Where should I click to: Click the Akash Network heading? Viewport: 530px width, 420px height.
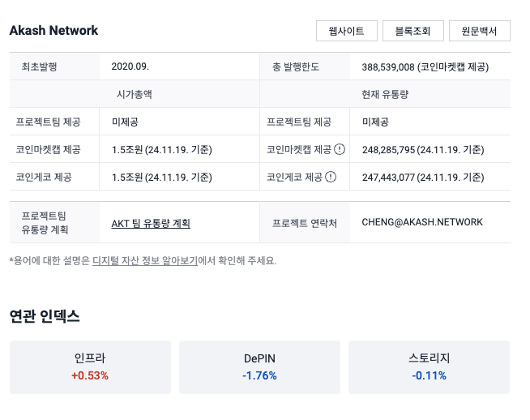(53, 31)
